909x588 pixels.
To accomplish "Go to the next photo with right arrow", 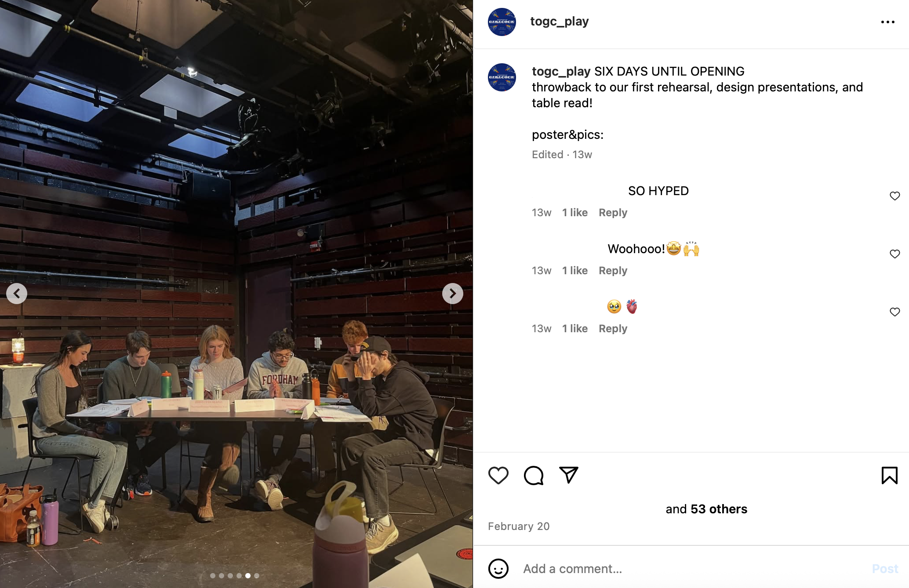I will click(x=453, y=294).
